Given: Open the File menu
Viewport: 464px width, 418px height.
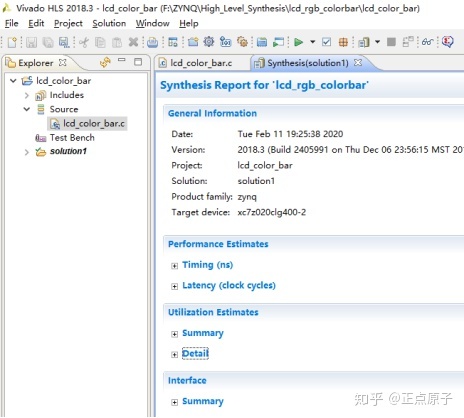Looking at the screenshot, I should tap(11, 23).
